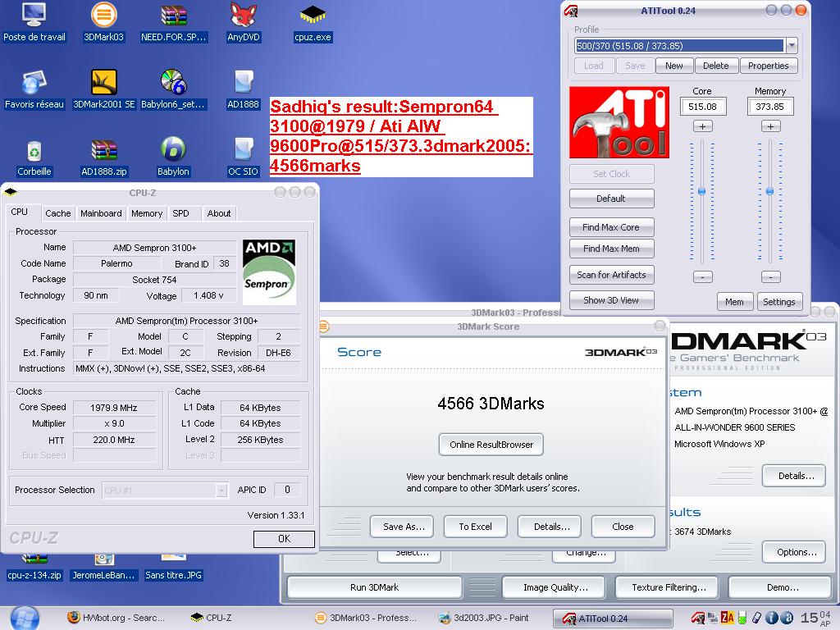Click the Core clock value field
The width and height of the screenshot is (840, 630).
(x=702, y=107)
